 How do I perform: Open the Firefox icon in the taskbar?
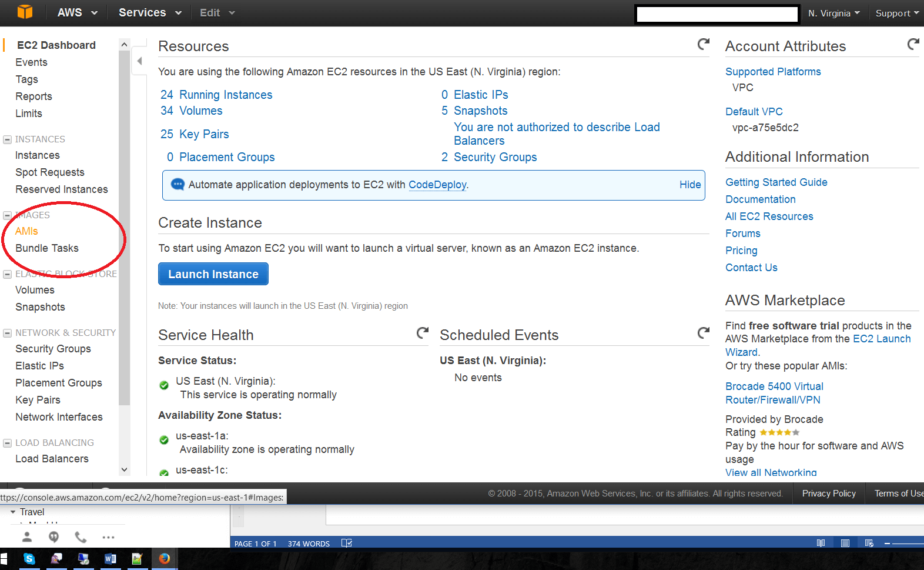(x=165, y=558)
